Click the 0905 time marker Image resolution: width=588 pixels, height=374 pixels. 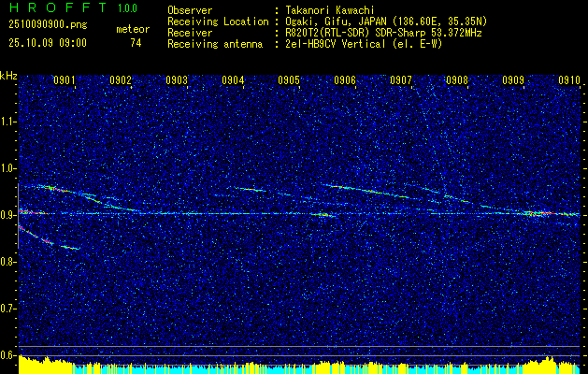(289, 79)
